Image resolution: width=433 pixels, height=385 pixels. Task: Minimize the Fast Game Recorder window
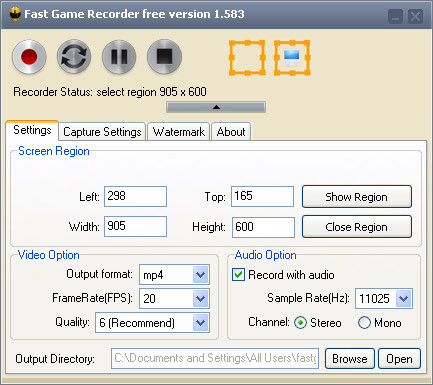point(395,17)
